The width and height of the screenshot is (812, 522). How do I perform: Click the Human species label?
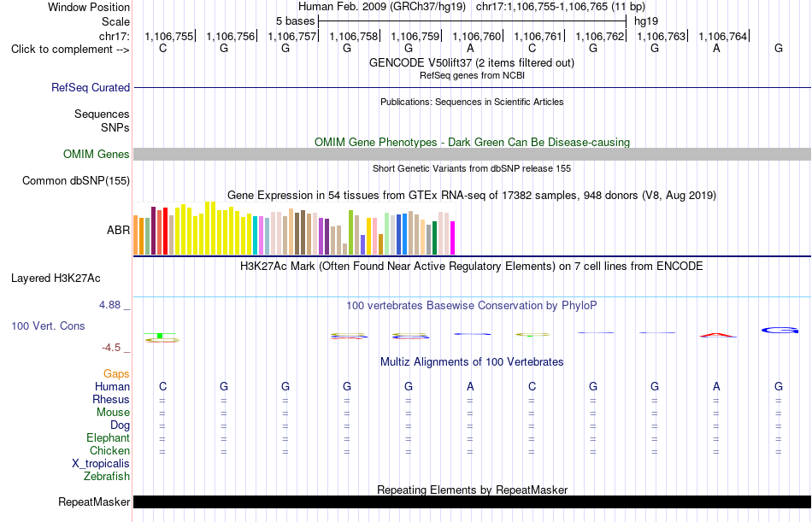(112, 387)
